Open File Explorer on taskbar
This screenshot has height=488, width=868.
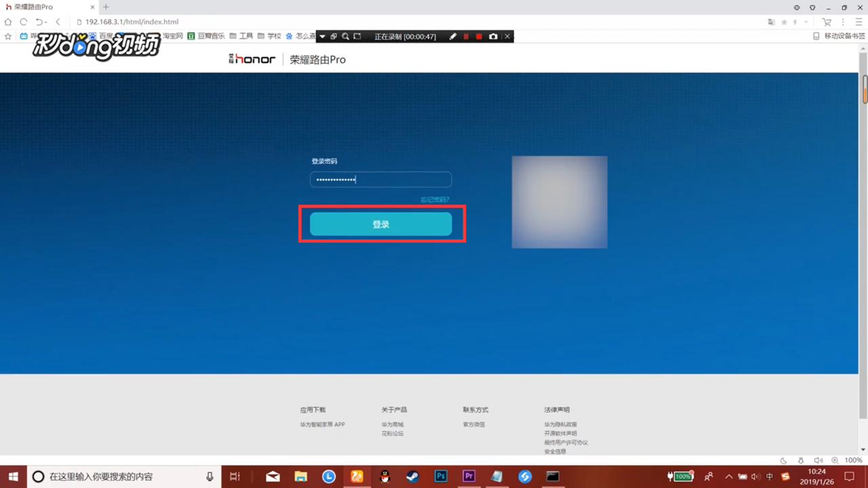point(300,476)
